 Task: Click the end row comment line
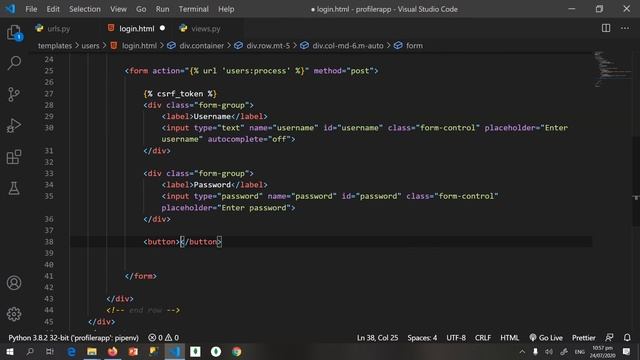point(143,310)
